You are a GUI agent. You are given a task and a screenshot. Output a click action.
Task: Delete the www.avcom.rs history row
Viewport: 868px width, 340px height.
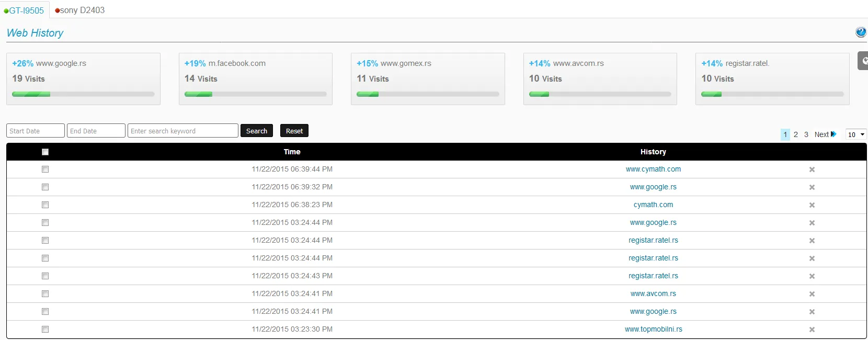(812, 294)
